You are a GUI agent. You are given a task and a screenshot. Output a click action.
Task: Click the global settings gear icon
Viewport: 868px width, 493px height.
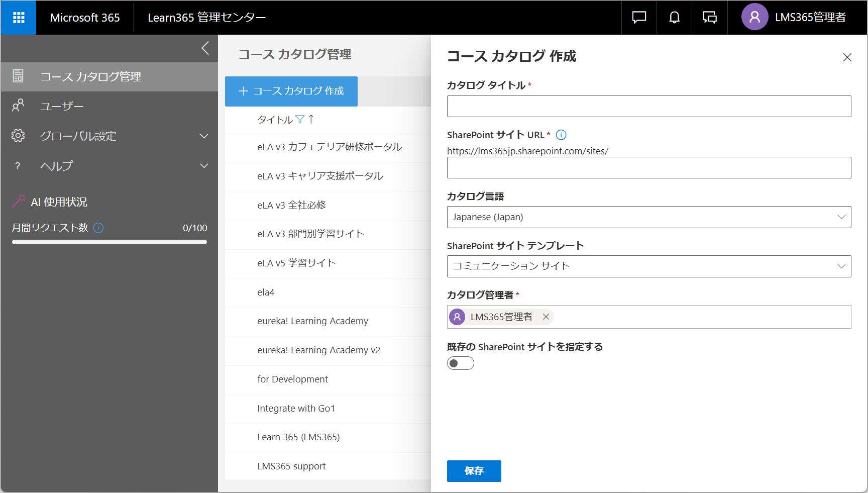(18, 136)
